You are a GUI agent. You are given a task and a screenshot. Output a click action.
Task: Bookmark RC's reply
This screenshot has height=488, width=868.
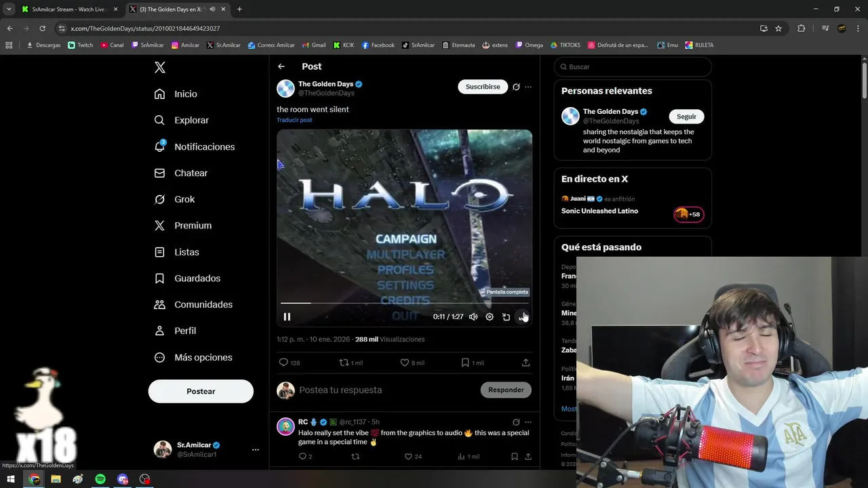[515, 457]
